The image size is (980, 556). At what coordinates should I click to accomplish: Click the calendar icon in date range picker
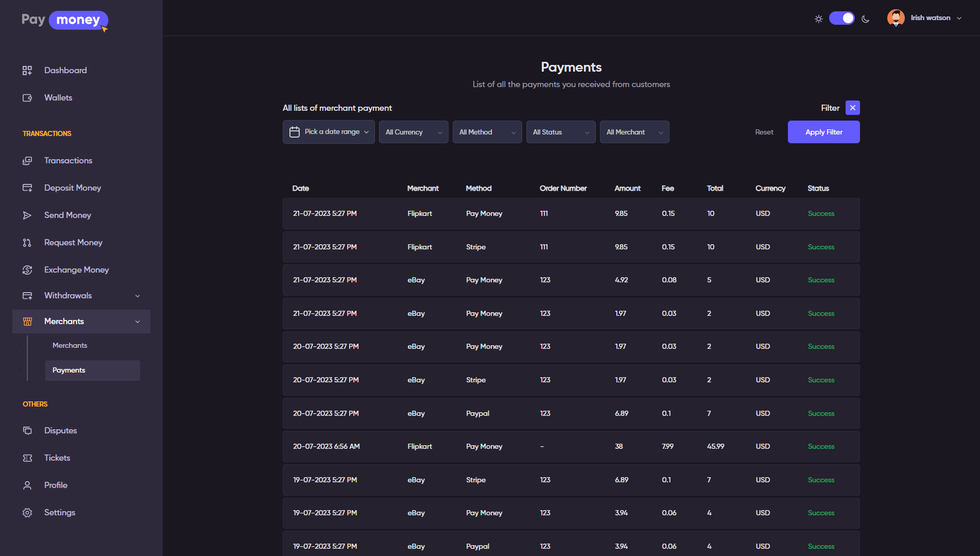(x=294, y=132)
